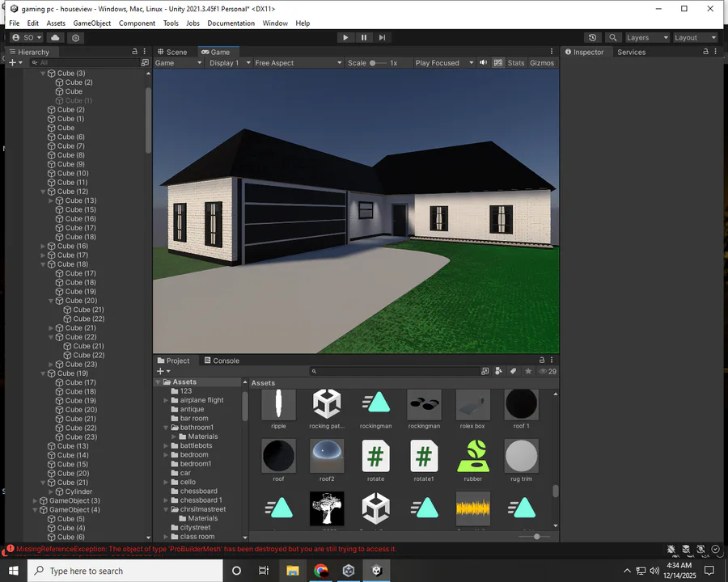Image resolution: width=728 pixels, height=582 pixels.
Task: Click the Step frame button
Action: click(382, 38)
